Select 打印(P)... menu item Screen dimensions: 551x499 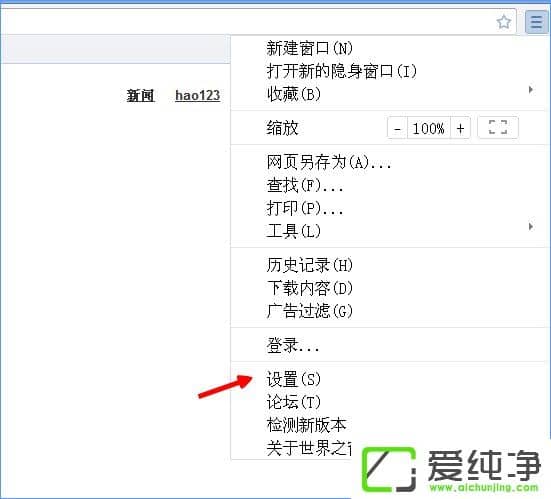pos(389,208)
